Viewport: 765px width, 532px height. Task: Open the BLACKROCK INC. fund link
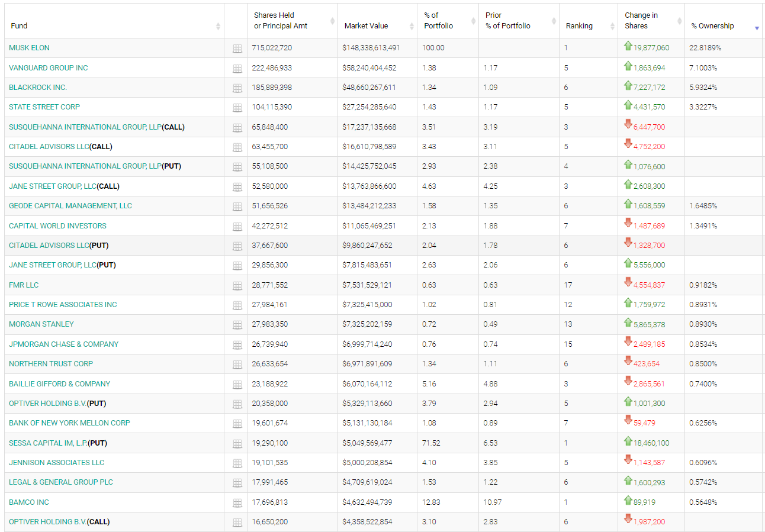pos(38,88)
